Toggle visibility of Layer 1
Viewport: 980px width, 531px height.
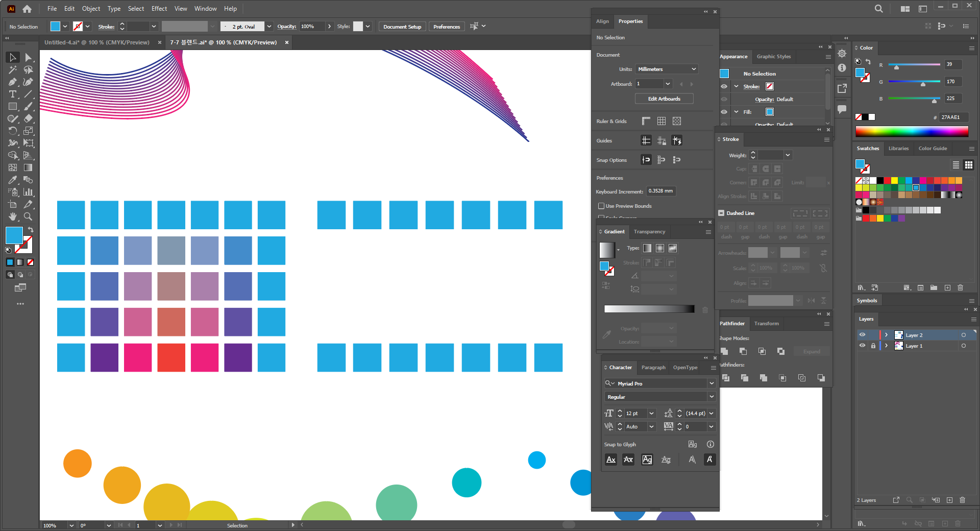click(863, 346)
